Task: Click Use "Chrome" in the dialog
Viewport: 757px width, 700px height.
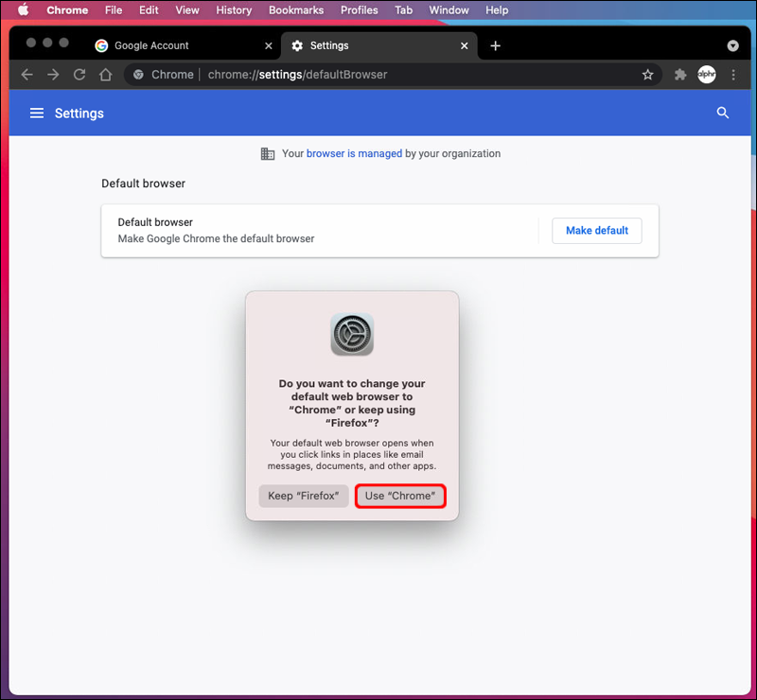Action: click(400, 496)
